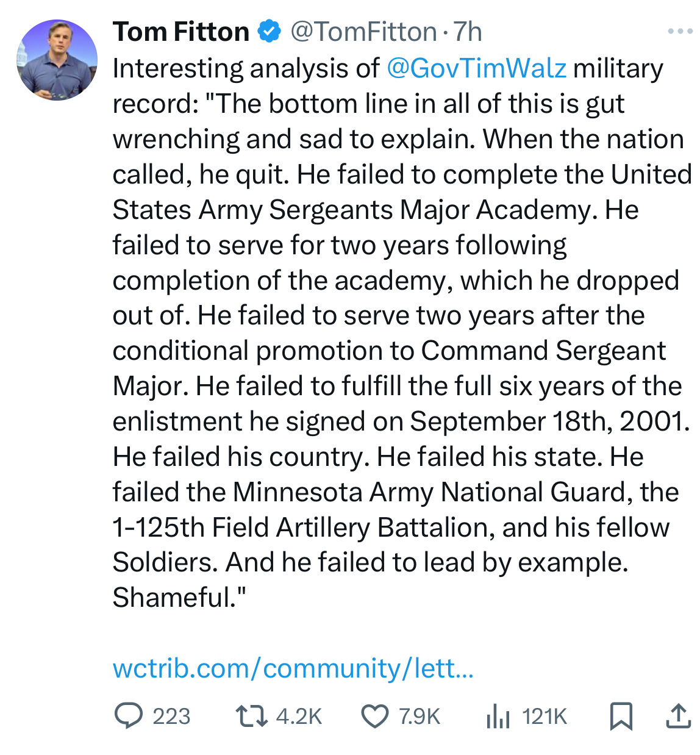Screen dimensions: 700x755
Task: Visit the @GovTimWalz mention
Action: pyautogui.click(x=477, y=68)
